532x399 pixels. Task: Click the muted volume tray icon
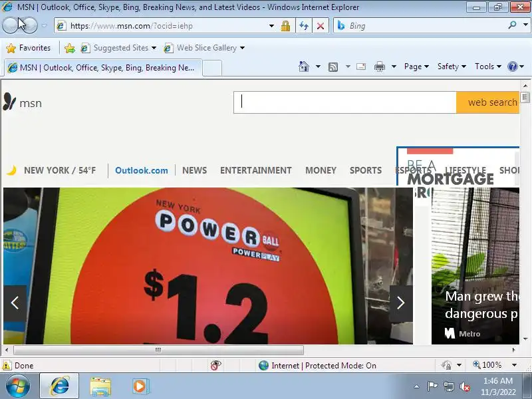pos(465,386)
